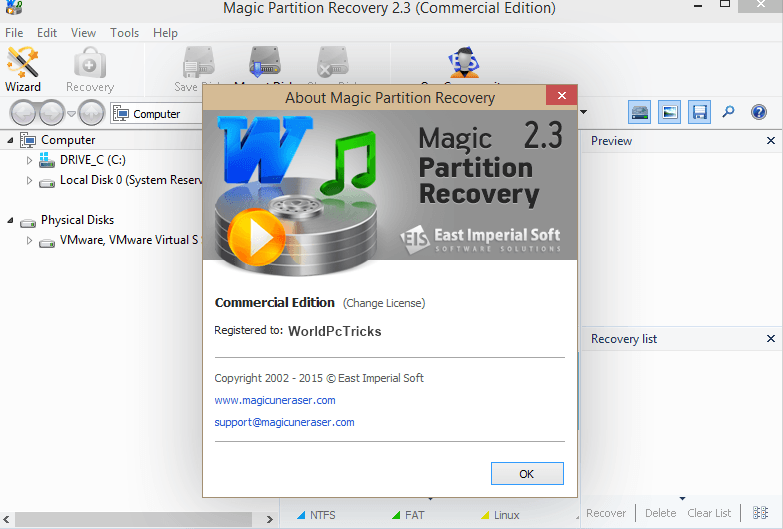Click the tree panel left scroll arrow
This screenshot has height=529, width=783.
[x=6, y=520]
